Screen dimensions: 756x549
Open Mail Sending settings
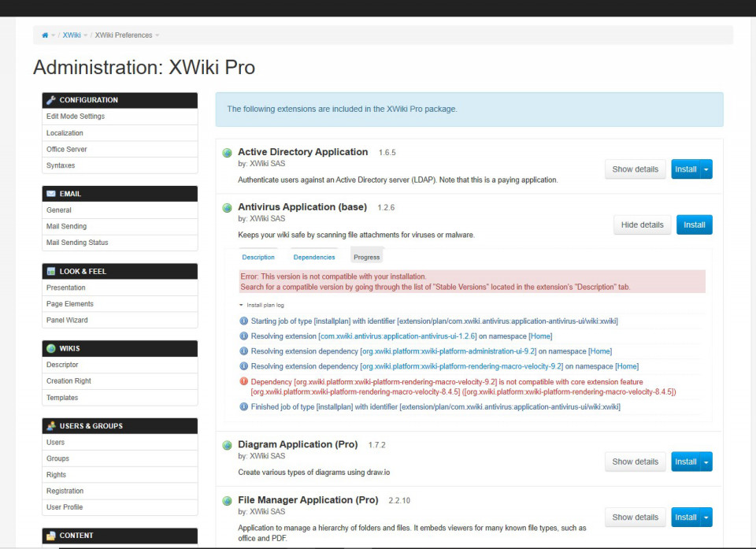[120, 226]
